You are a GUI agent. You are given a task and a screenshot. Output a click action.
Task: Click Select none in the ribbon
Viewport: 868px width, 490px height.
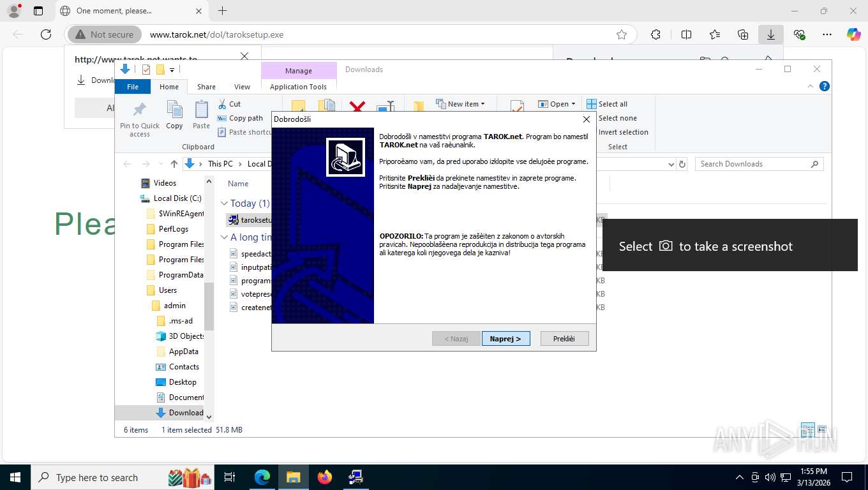click(x=611, y=118)
